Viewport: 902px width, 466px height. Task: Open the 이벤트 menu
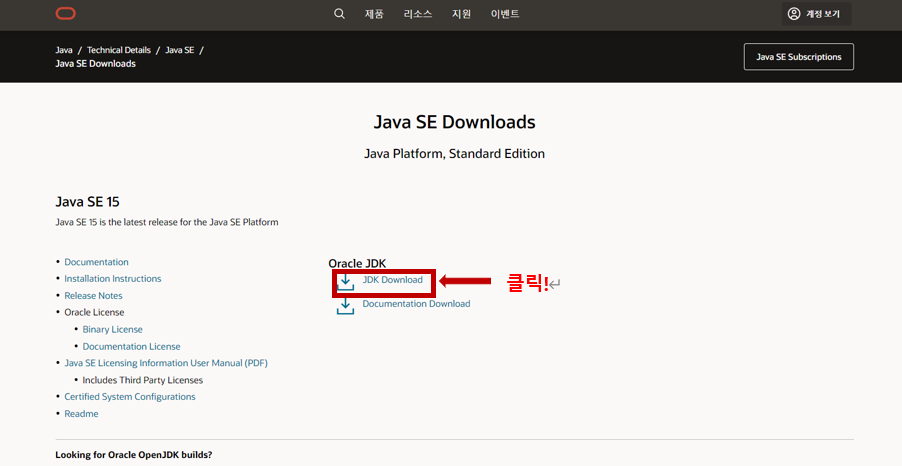pos(505,14)
